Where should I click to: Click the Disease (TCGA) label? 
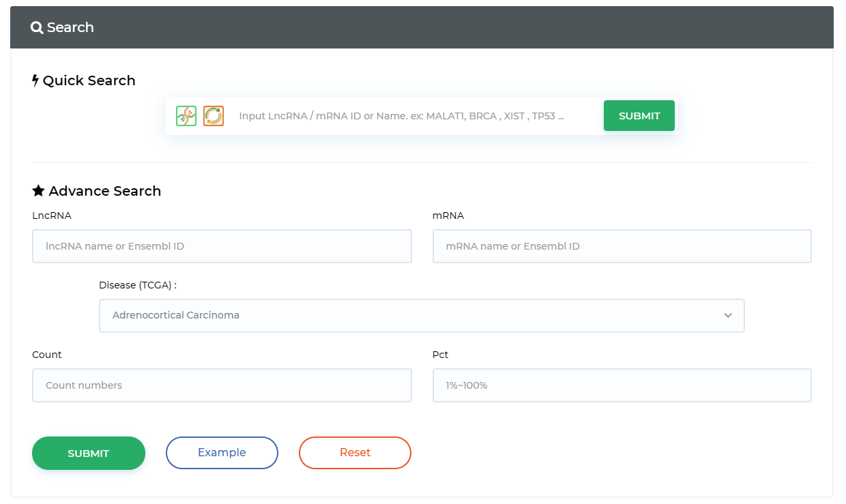(x=138, y=285)
